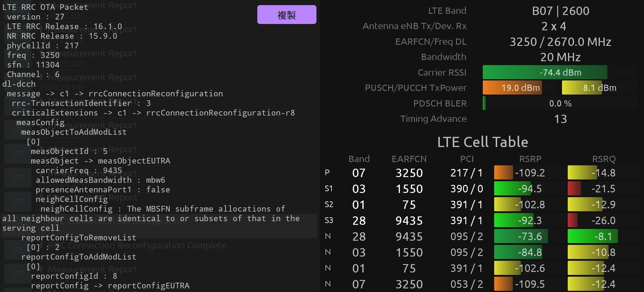Select the Carrier RSSI -74.4 dBm bar
This screenshot has width=644, height=292.
pos(545,72)
